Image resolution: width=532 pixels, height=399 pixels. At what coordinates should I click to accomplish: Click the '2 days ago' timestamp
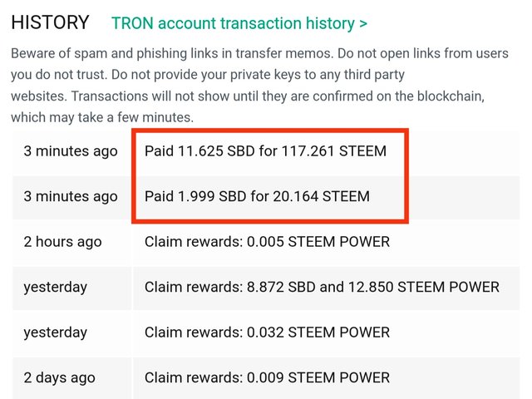coord(59,378)
